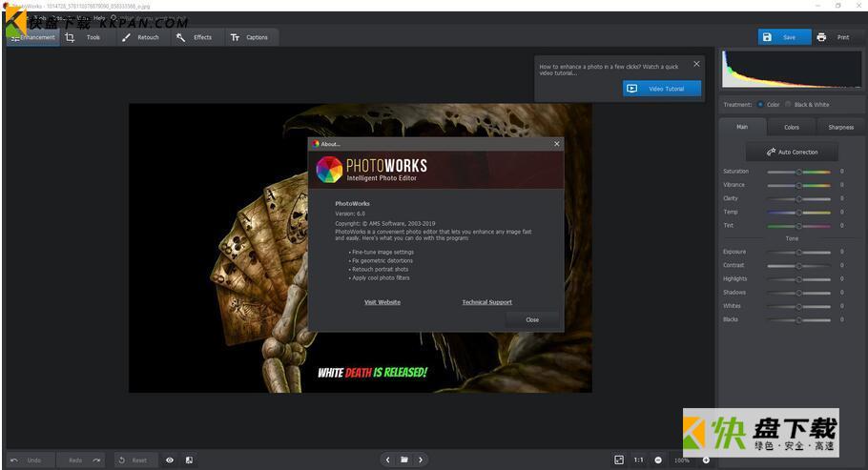Click the fit-to-screen icon
The image size is (868, 470).
pos(619,460)
